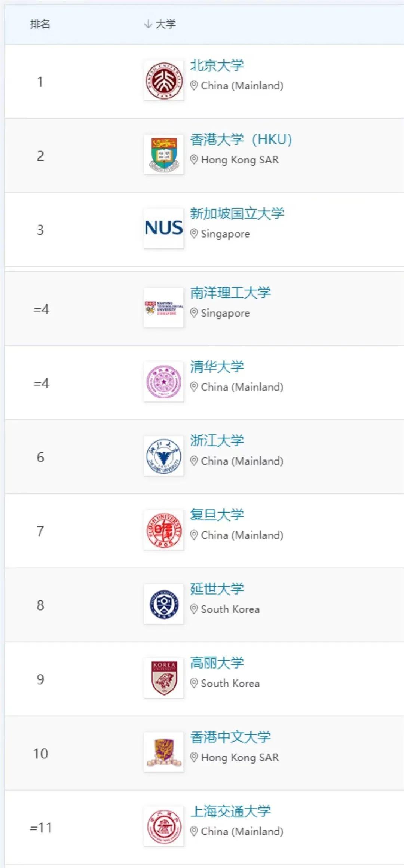404x868 pixels.
Task: Click the HKU shield logo
Action: point(163,155)
